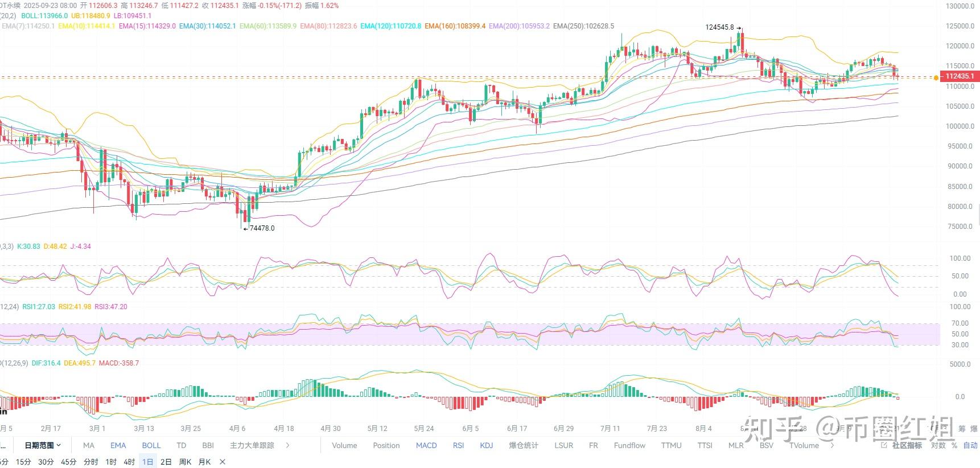Close the time interval selector bar
The image size is (980, 468).
click(x=223, y=462)
